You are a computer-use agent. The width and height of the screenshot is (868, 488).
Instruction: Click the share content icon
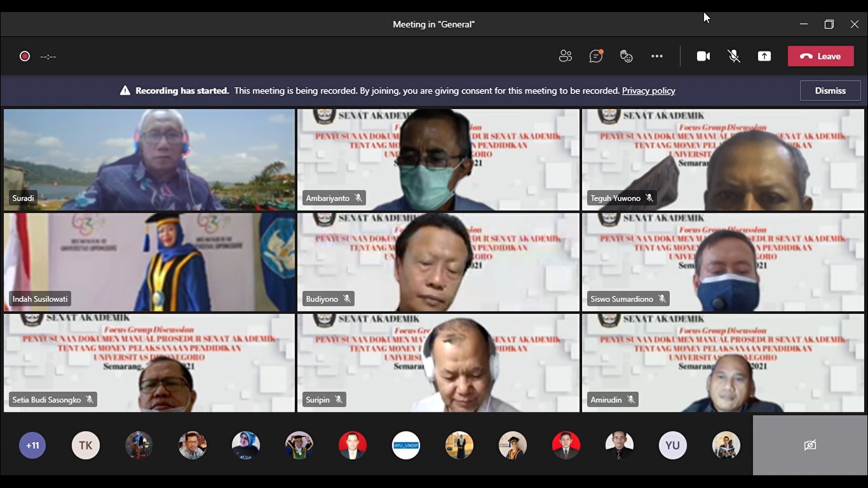[x=764, y=57]
